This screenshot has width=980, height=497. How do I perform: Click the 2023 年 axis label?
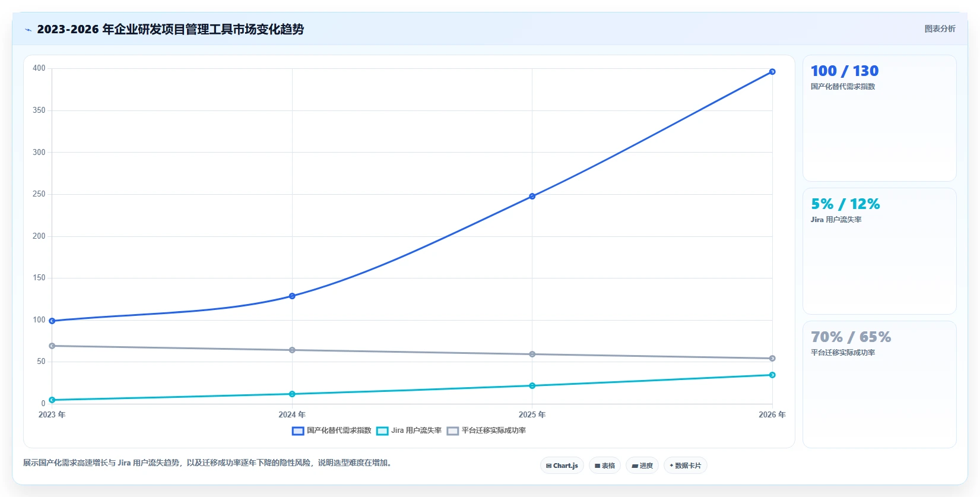[52, 414]
